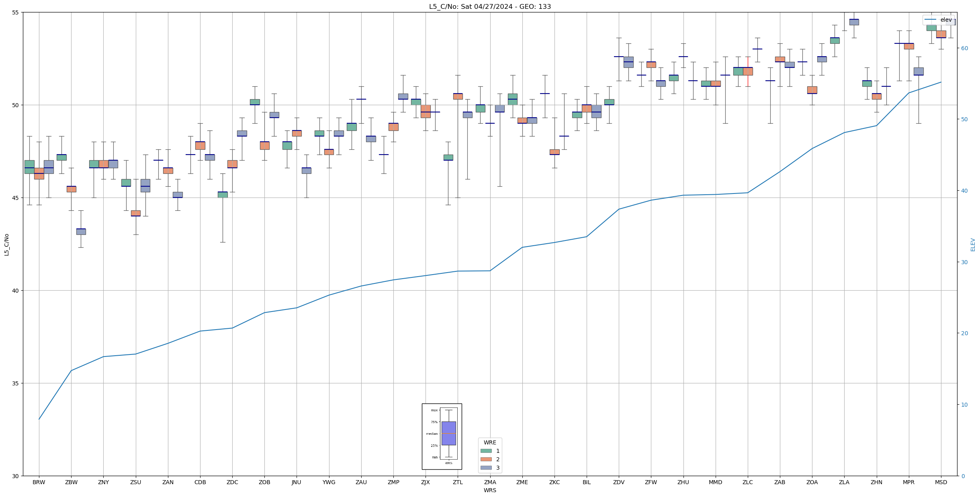Click the ZMA x-axis label

click(x=490, y=482)
